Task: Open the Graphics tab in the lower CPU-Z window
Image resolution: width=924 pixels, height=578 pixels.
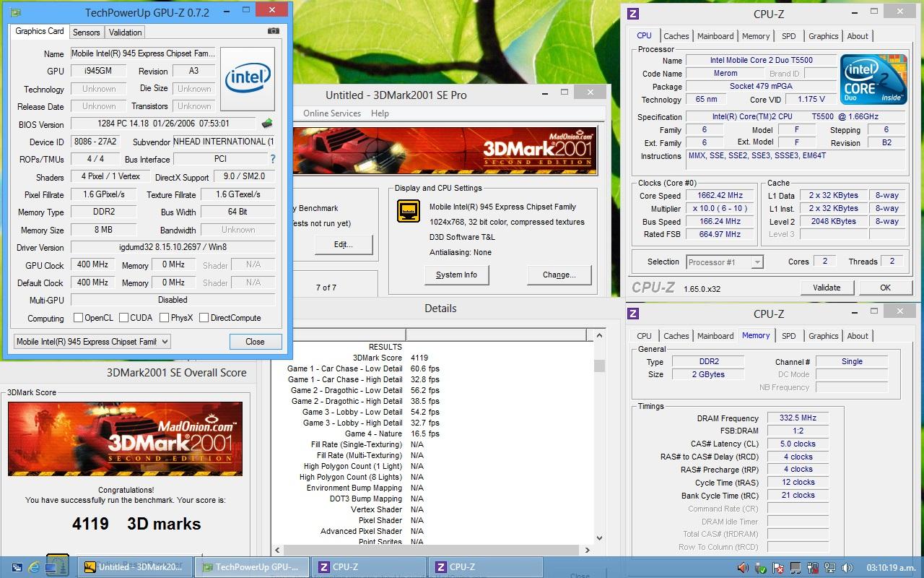Action: tap(824, 336)
